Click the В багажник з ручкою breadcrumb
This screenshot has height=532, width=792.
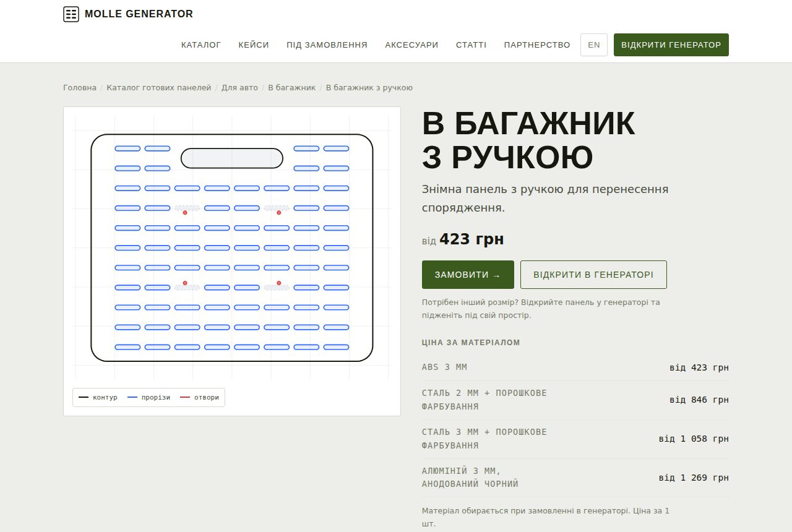pyautogui.click(x=369, y=88)
